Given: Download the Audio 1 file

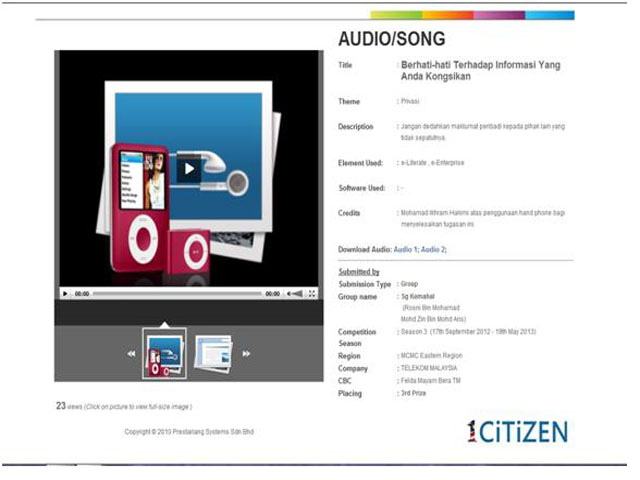Looking at the screenshot, I should pos(404,248).
